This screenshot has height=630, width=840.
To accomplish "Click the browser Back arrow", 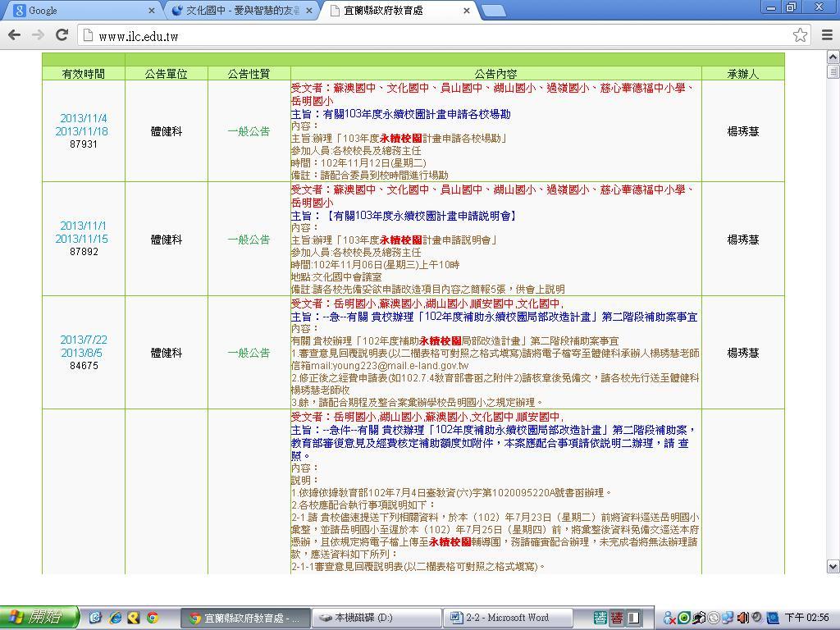I will pos(14,34).
